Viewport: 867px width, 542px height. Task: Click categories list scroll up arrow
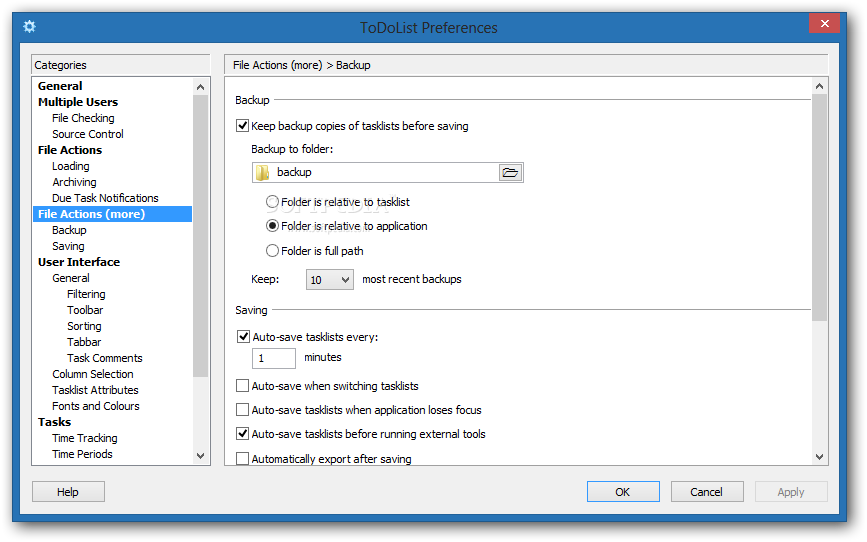click(x=201, y=87)
